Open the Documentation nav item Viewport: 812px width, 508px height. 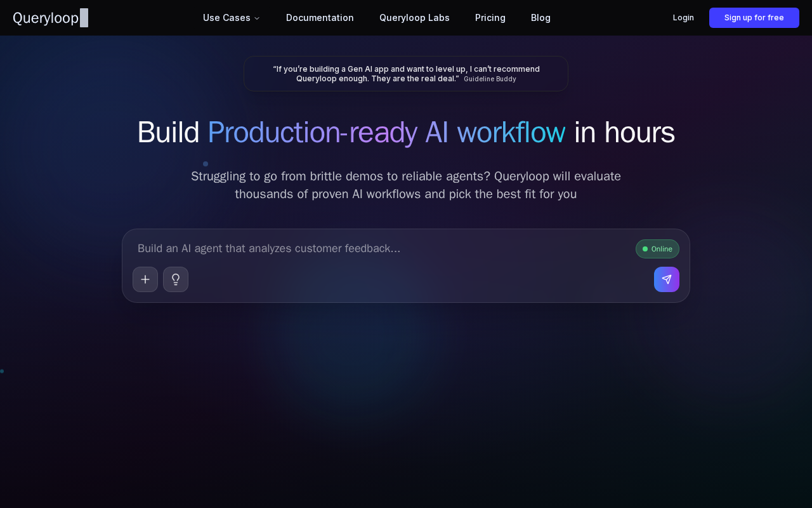320,18
